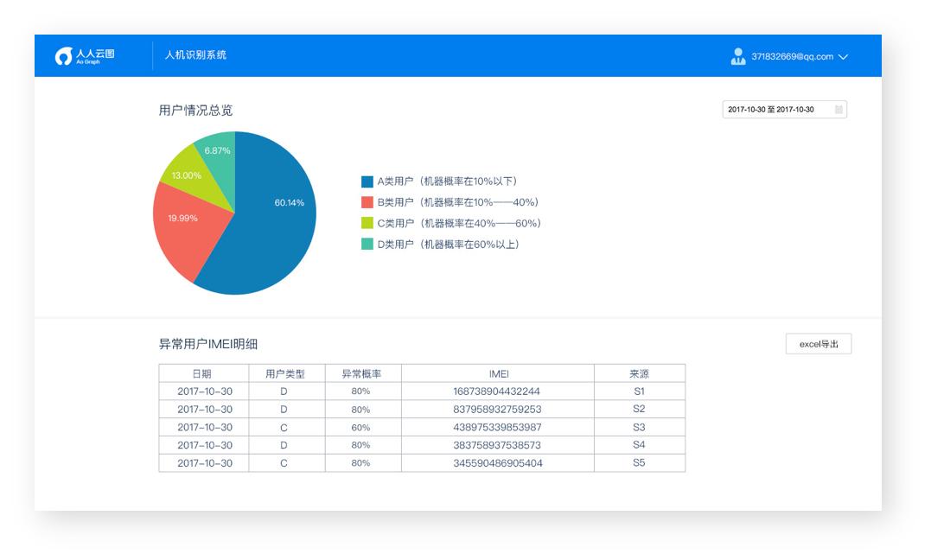931x560 pixels.
Task: Click the 80% cell in the S5 row
Action: [x=363, y=462]
